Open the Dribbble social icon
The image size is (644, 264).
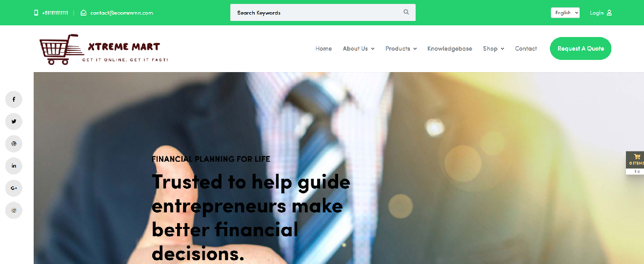point(14,144)
